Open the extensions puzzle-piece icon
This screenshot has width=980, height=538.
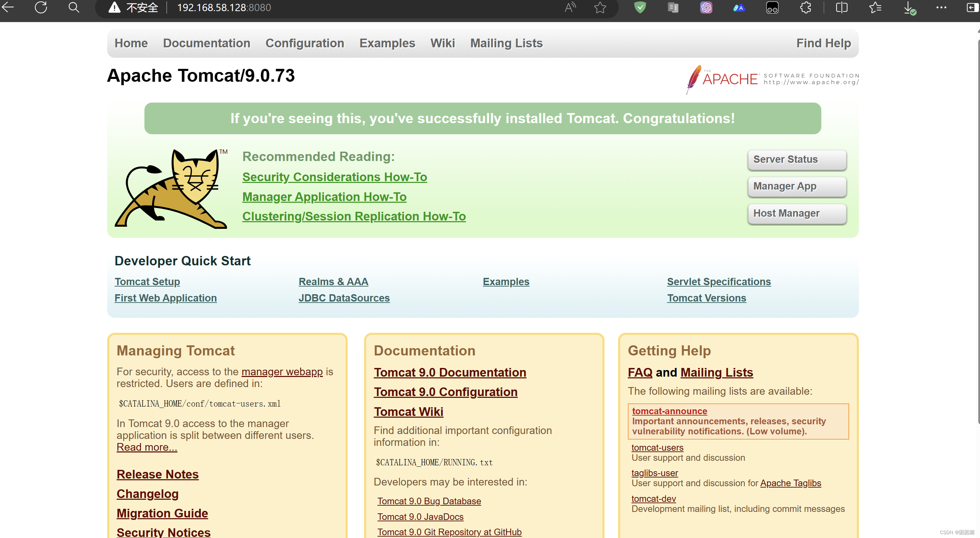(805, 7)
